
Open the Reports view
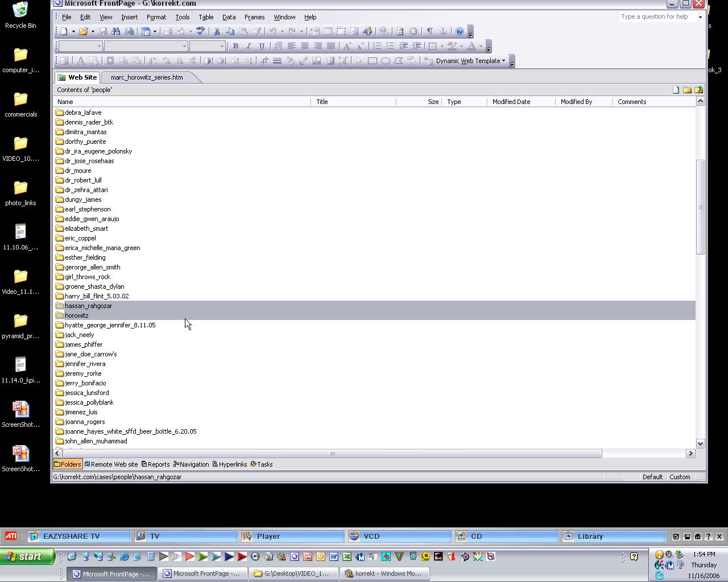155,464
